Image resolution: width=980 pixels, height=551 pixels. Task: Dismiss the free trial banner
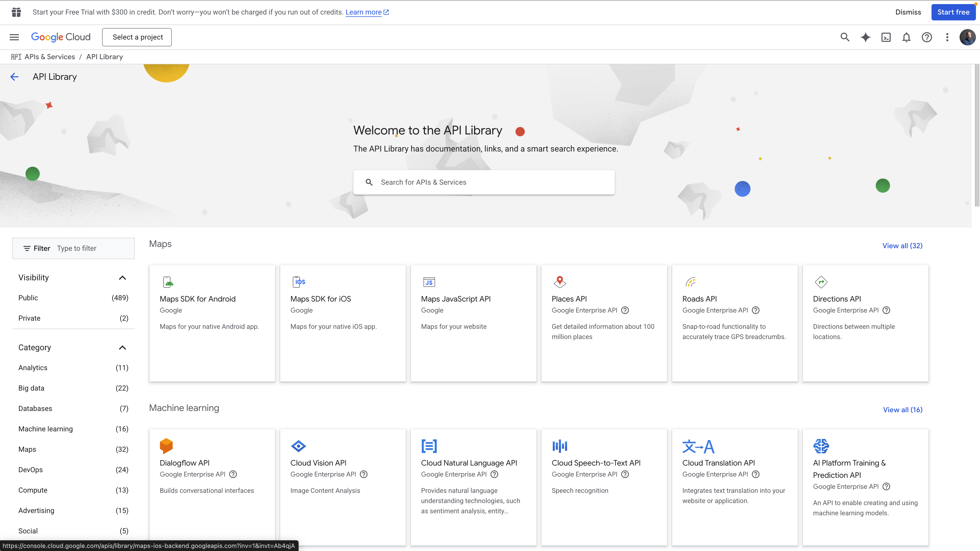(x=908, y=12)
